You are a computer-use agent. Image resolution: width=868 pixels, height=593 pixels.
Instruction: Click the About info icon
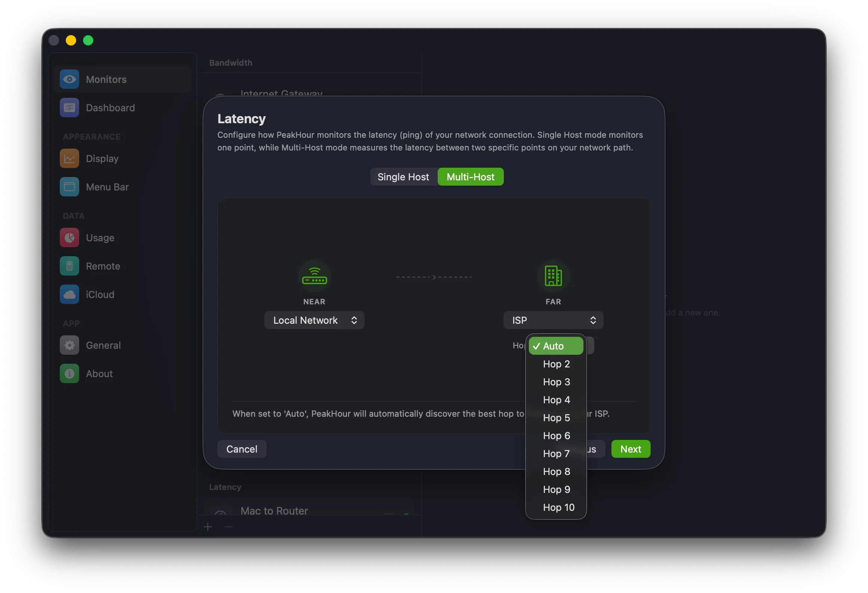coord(69,373)
